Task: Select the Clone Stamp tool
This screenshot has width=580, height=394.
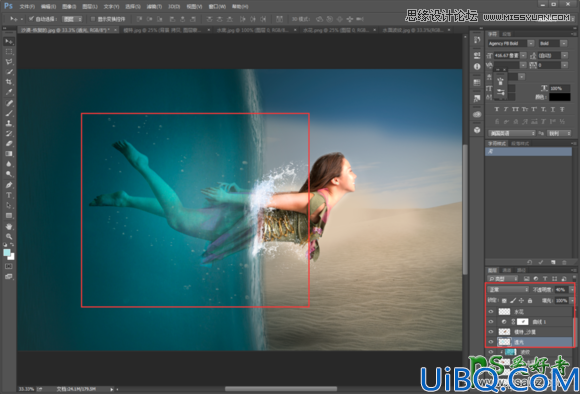Action: [x=9, y=123]
